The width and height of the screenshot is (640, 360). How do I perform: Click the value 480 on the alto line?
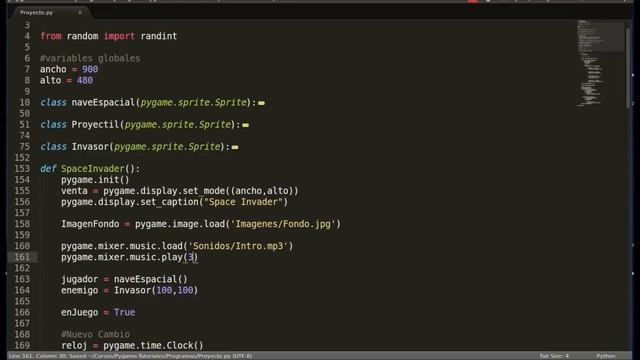click(84, 80)
